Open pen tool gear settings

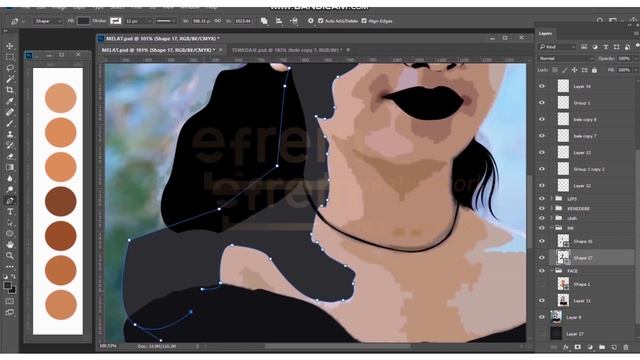pos(311,21)
